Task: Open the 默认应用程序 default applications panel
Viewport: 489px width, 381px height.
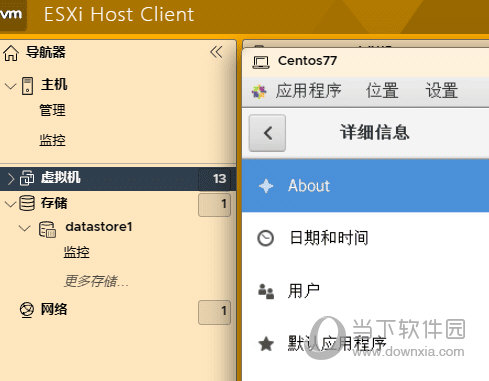Action: pos(365,344)
